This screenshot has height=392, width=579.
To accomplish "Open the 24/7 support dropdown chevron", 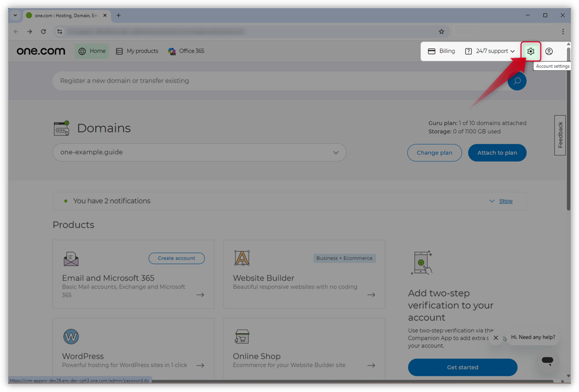I will click(x=513, y=51).
